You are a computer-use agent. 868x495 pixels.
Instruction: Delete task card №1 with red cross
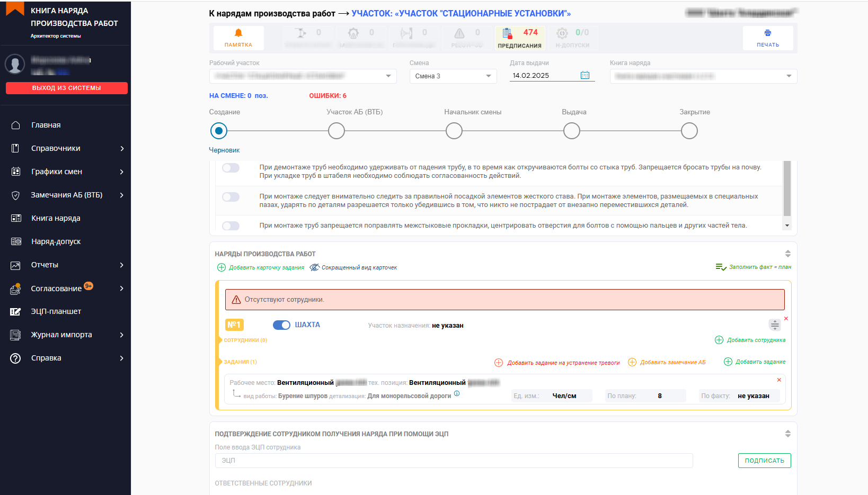pyautogui.click(x=786, y=319)
